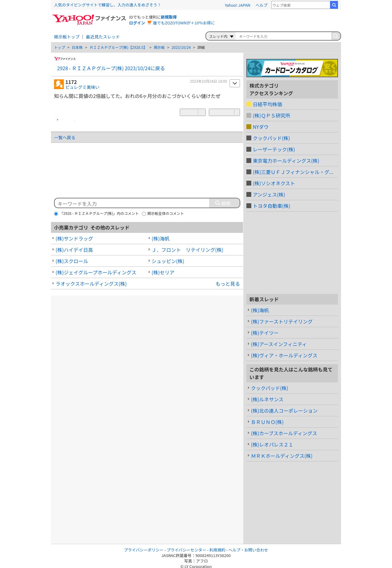Open (株)サンドラッグ thread
The image size is (392, 568).
point(74,239)
